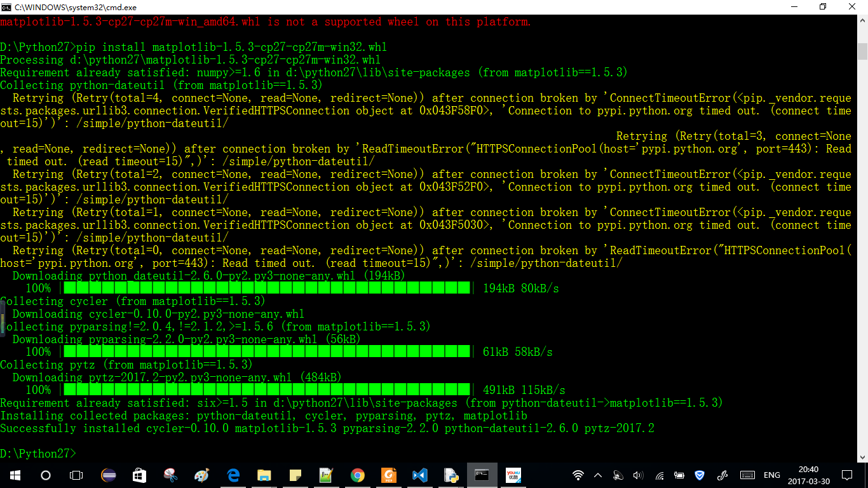The image size is (868, 488).
Task: Click 'Downloading pyparsing-2.2.0' line
Action: (187, 339)
